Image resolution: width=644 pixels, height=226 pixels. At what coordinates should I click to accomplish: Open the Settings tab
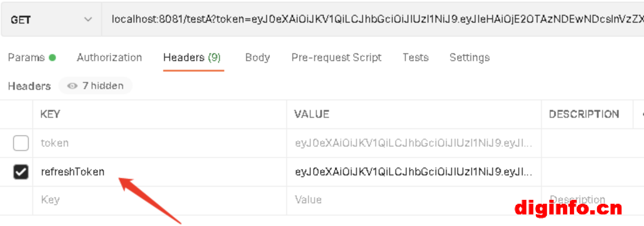point(469,58)
